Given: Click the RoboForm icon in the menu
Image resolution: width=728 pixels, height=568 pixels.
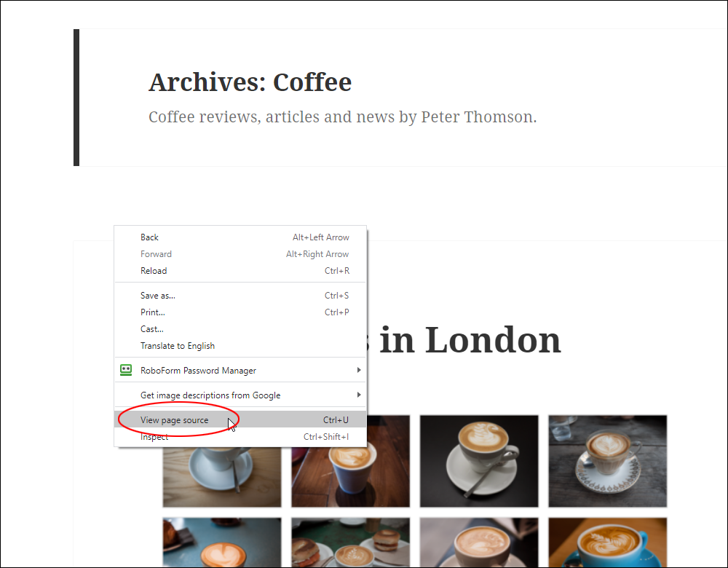Looking at the screenshot, I should pos(126,370).
